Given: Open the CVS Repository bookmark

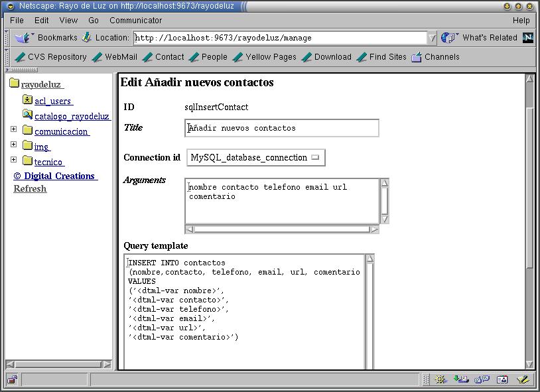Looking at the screenshot, I should pyautogui.click(x=50, y=57).
